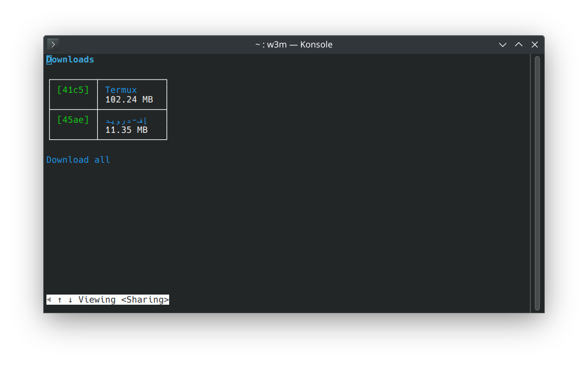The height and width of the screenshot is (365, 588).
Task: Select the [45ae] hash link
Action: tap(73, 120)
